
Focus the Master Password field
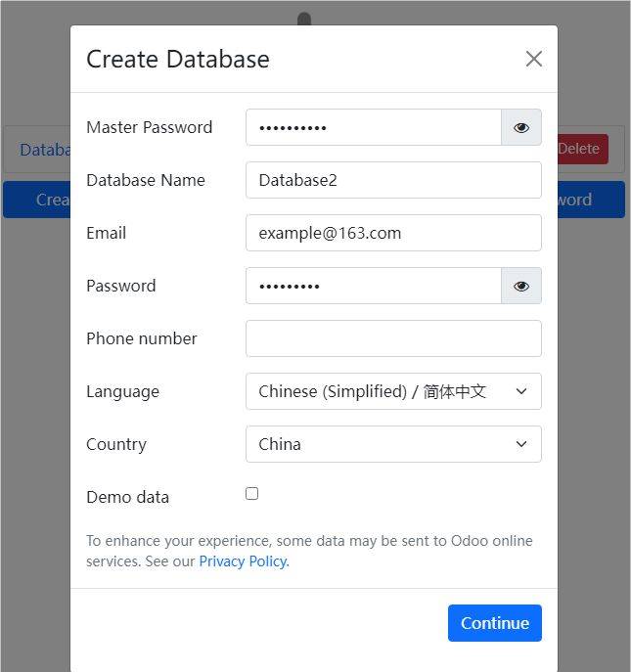pos(373,127)
